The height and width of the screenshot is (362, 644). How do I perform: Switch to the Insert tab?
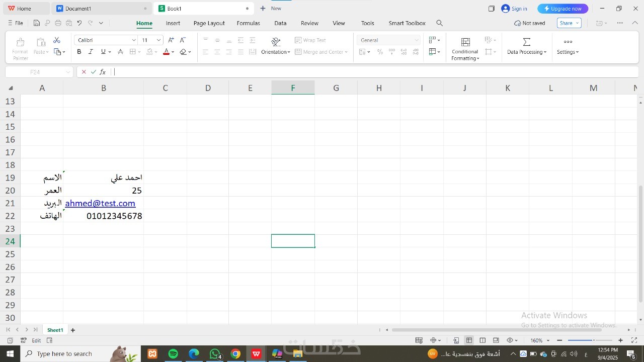click(173, 23)
